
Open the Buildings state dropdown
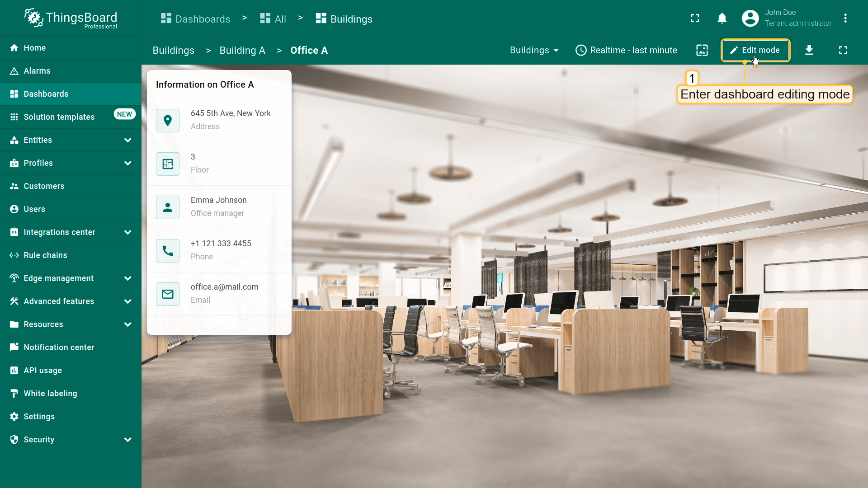pos(534,50)
